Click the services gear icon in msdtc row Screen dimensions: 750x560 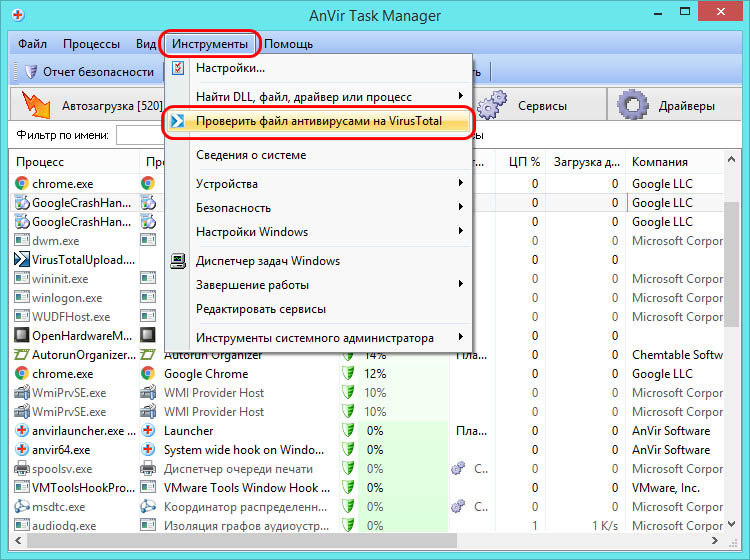click(458, 506)
